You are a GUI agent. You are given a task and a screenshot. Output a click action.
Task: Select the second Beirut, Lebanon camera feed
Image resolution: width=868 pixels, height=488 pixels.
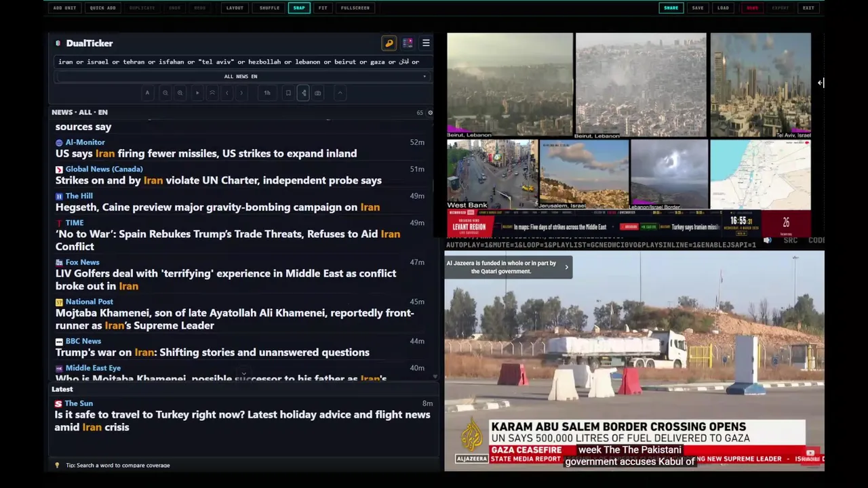640,85
